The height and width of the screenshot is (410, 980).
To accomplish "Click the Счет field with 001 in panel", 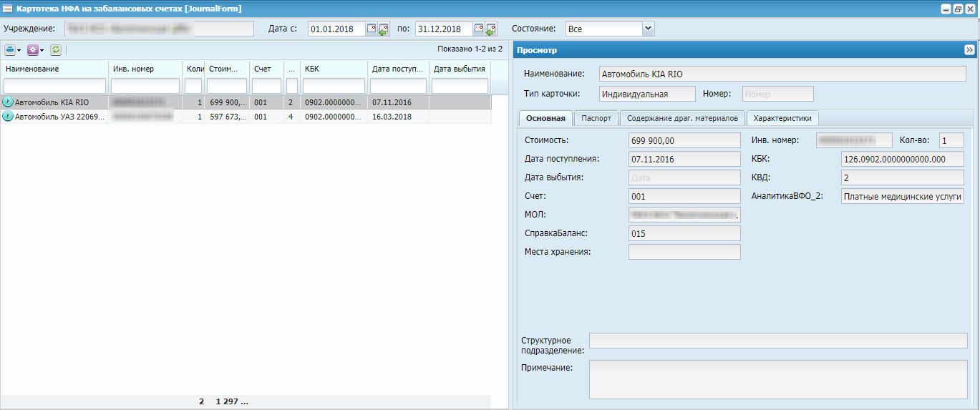I will [684, 196].
